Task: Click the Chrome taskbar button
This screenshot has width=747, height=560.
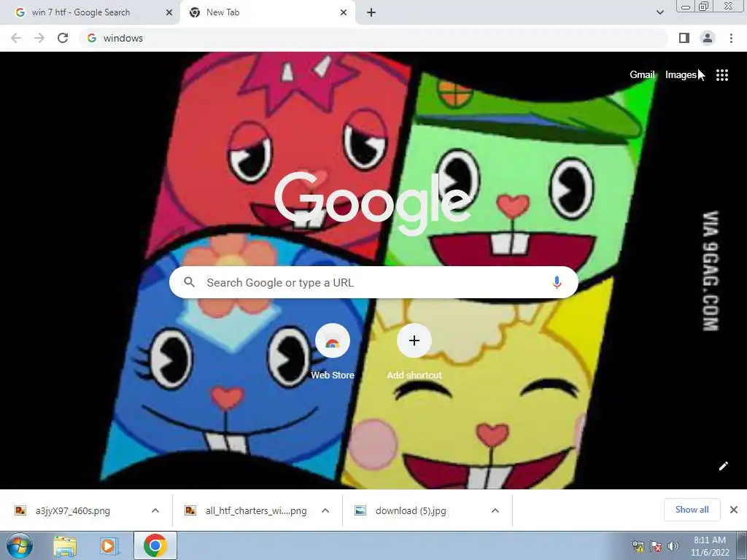Action: (155, 545)
